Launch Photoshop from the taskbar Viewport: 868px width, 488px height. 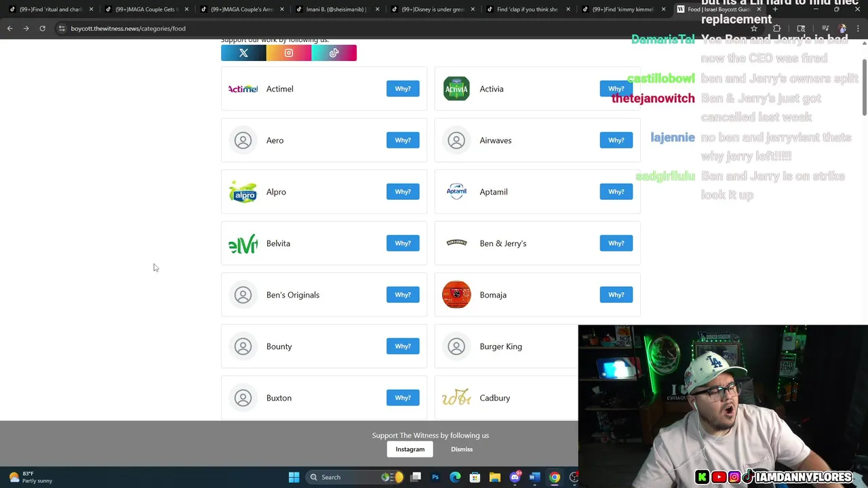click(x=435, y=477)
